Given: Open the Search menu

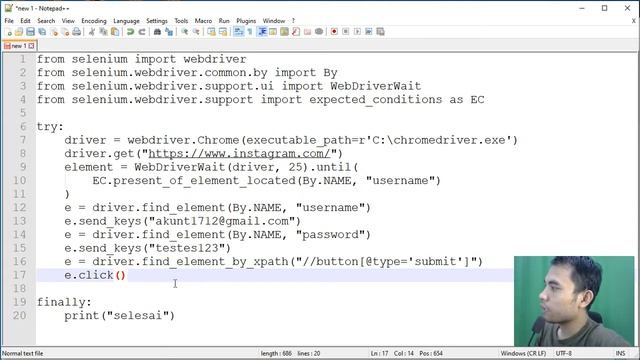Looking at the screenshot, I should (46, 21).
